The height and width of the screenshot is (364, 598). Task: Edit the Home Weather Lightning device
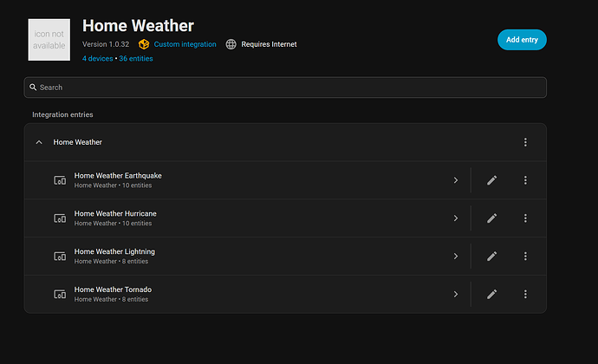coord(491,256)
